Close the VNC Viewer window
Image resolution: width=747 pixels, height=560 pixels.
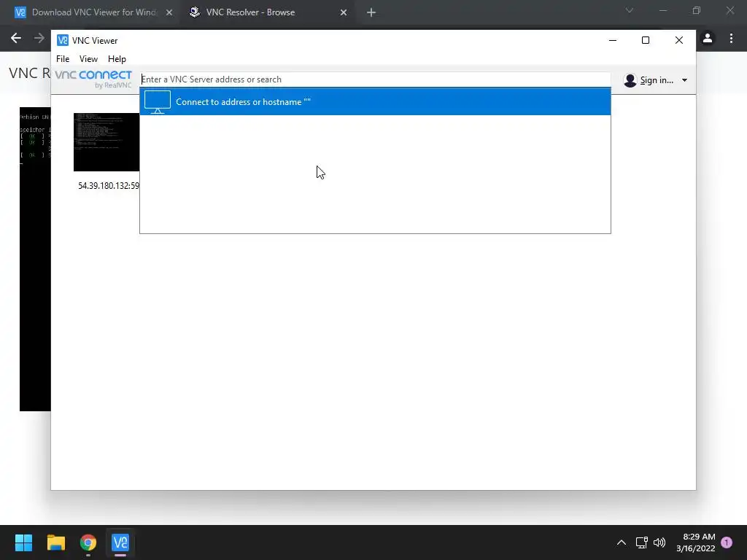[679, 41]
